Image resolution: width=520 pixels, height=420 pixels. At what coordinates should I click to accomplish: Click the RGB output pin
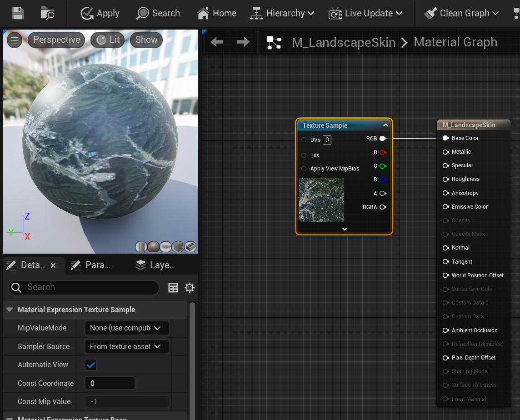pos(383,138)
